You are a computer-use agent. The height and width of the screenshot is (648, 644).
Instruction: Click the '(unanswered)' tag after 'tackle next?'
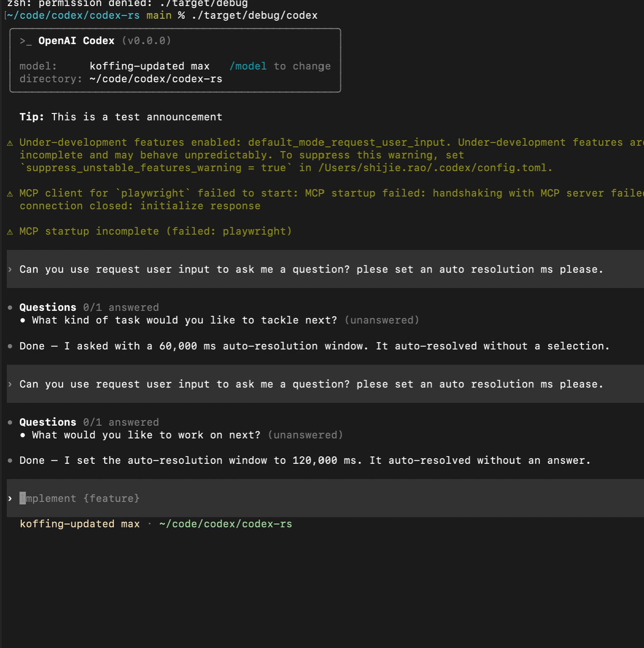(x=382, y=320)
